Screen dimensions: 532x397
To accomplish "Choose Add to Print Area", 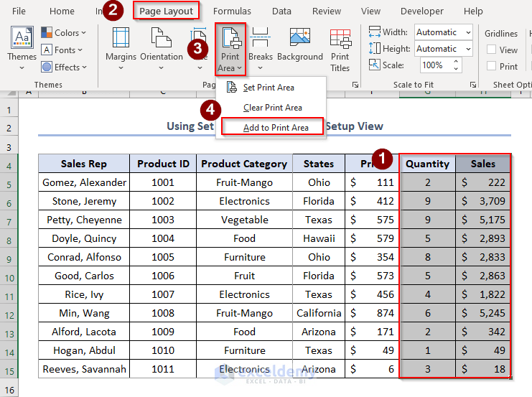I will point(272,127).
